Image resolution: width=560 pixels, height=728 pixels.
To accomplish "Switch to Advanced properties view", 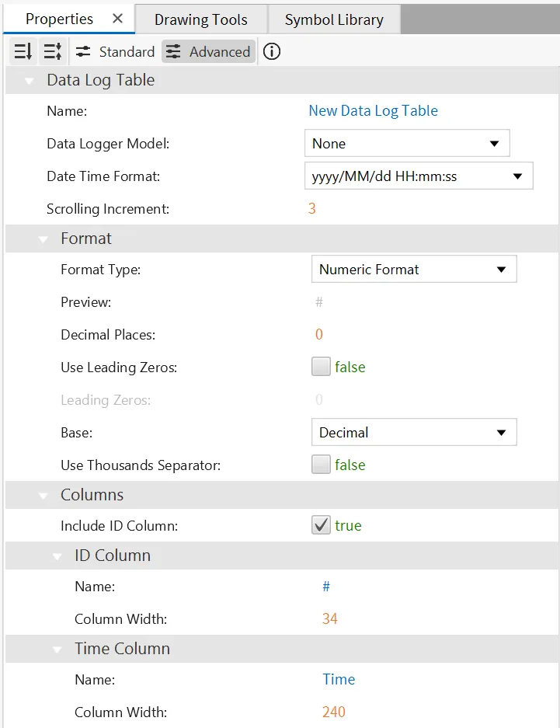I will (208, 52).
